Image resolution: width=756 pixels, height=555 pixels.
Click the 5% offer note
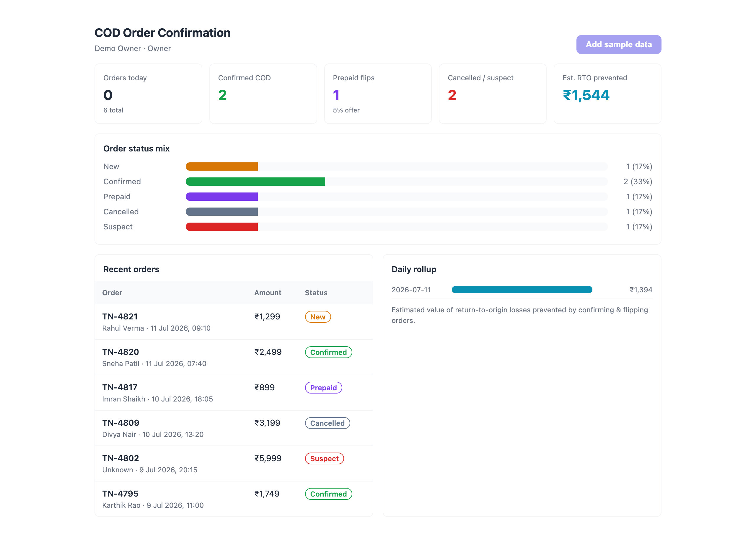click(x=346, y=110)
